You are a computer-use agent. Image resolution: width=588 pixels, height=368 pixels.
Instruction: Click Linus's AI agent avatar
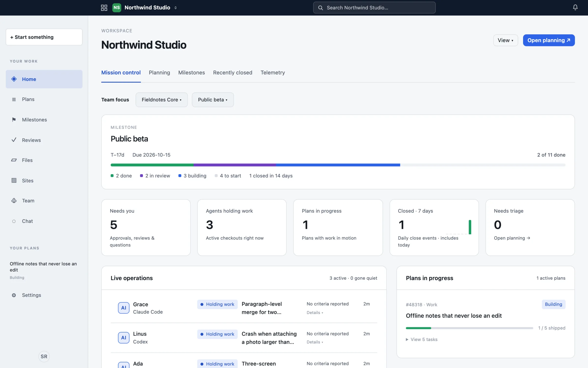point(124,338)
